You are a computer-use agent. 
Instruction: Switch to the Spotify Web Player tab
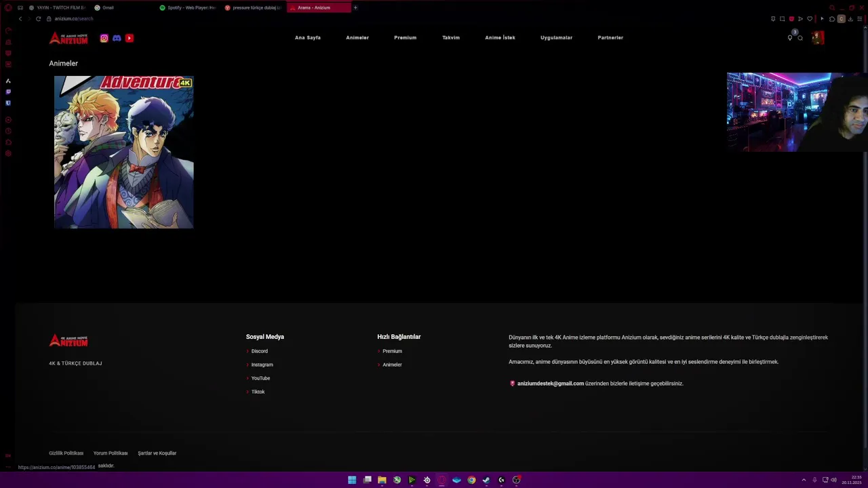coord(188,7)
